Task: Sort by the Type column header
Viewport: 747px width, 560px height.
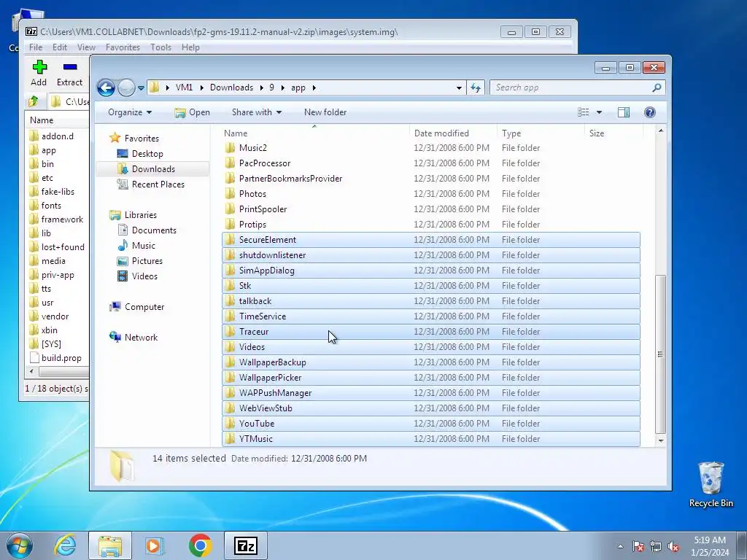Action: point(541,133)
